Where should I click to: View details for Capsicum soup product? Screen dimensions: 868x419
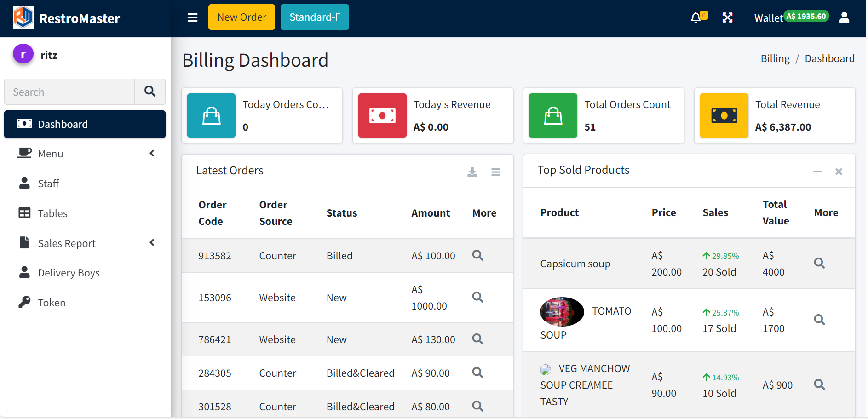tap(819, 263)
